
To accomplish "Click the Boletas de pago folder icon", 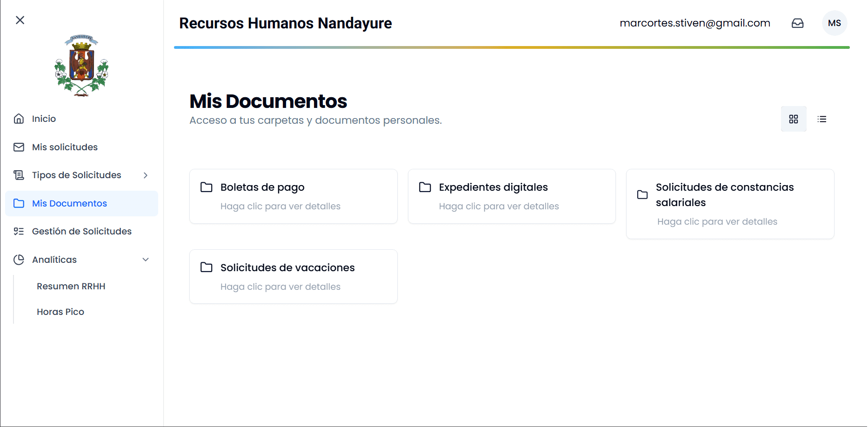I will click(207, 187).
